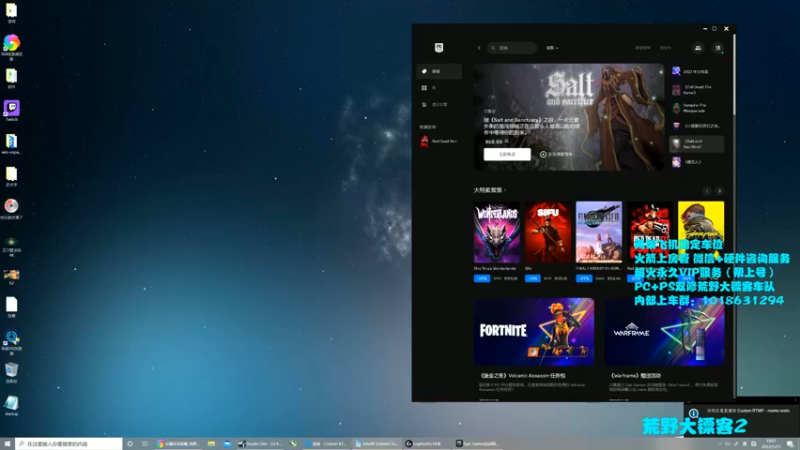Click the first header link left of the friends icon
Image resolution: width=800 pixels, height=450 pixels.
643,48
